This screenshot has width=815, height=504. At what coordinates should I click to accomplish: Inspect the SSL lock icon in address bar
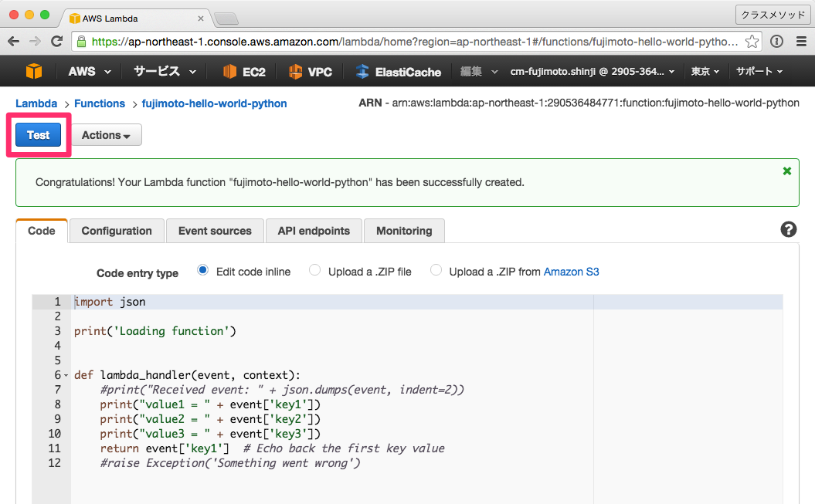pos(80,41)
